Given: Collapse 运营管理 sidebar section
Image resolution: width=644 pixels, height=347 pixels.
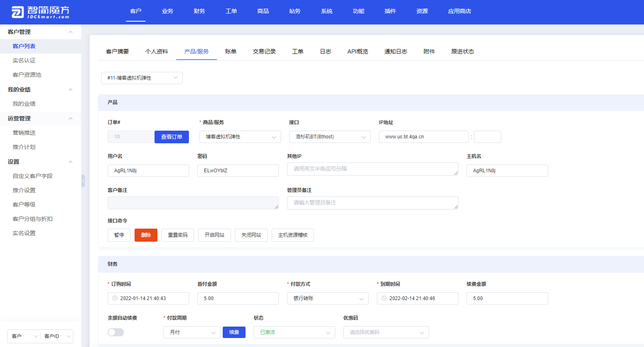Looking at the screenshot, I should point(71,118).
